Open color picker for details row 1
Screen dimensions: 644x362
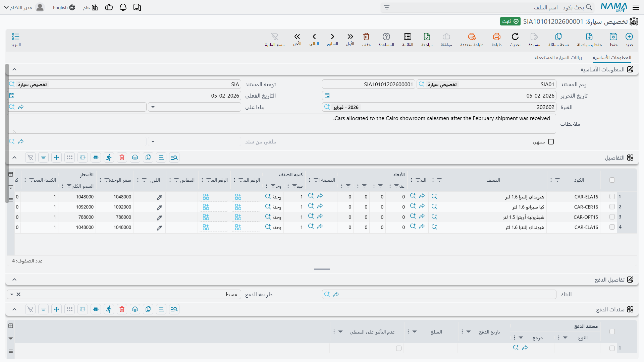click(x=159, y=197)
